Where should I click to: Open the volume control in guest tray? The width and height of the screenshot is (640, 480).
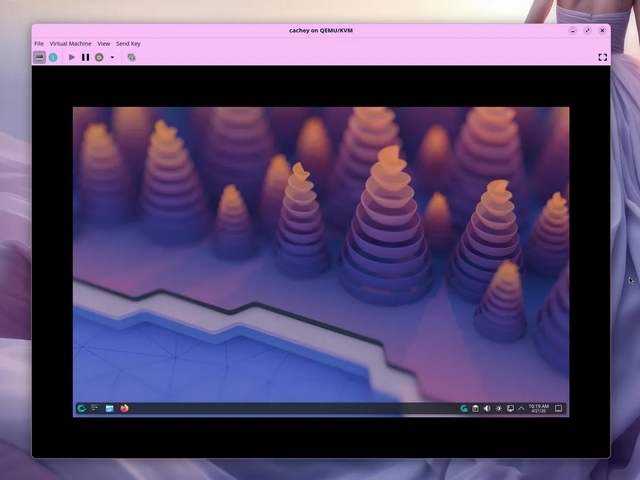(x=487, y=408)
